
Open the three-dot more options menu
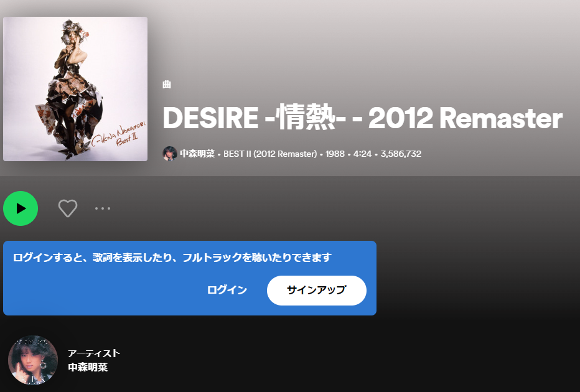tap(103, 208)
